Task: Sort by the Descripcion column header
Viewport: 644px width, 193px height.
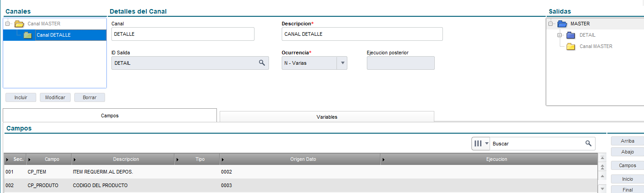Action: click(123, 159)
